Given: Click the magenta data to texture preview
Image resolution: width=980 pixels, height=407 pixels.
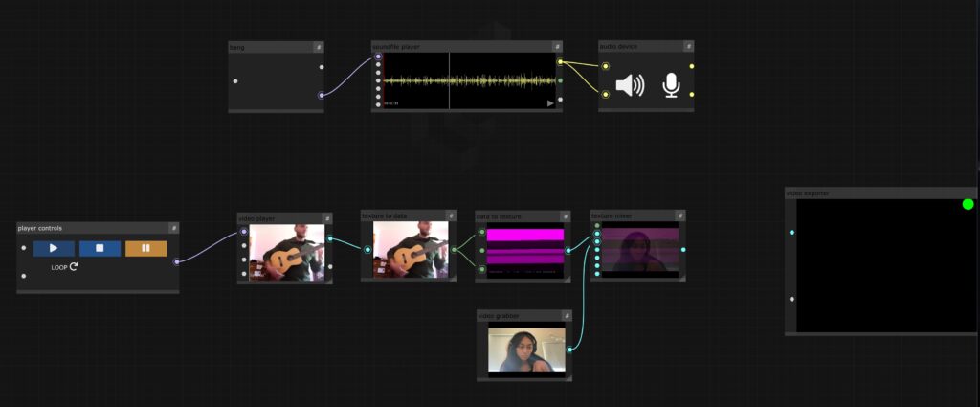Looking at the screenshot, I should pyautogui.click(x=525, y=251).
